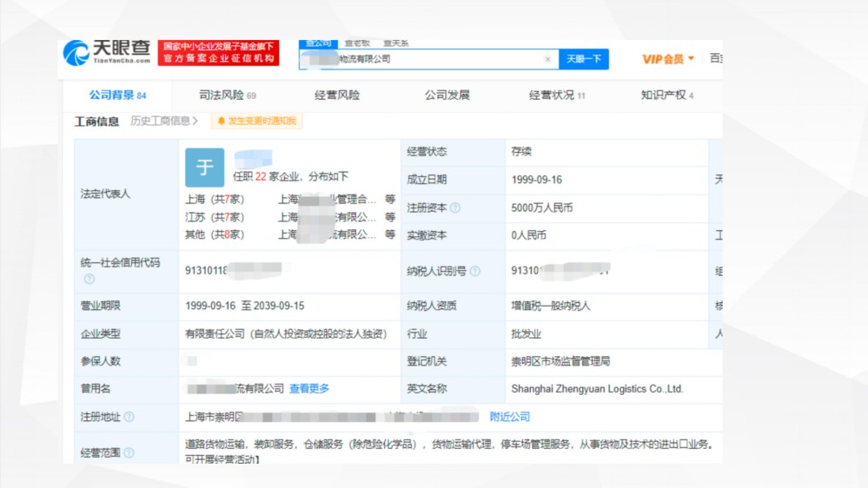Click 崇明区市场监督管理局 value
This screenshot has height=488, width=868.
pos(560,361)
